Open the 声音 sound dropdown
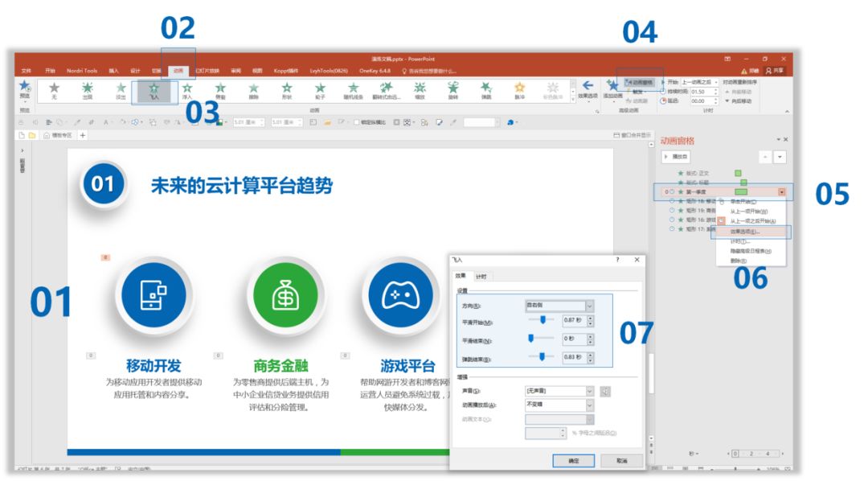Image resolution: width=868 pixels, height=481 pixels. [590, 391]
